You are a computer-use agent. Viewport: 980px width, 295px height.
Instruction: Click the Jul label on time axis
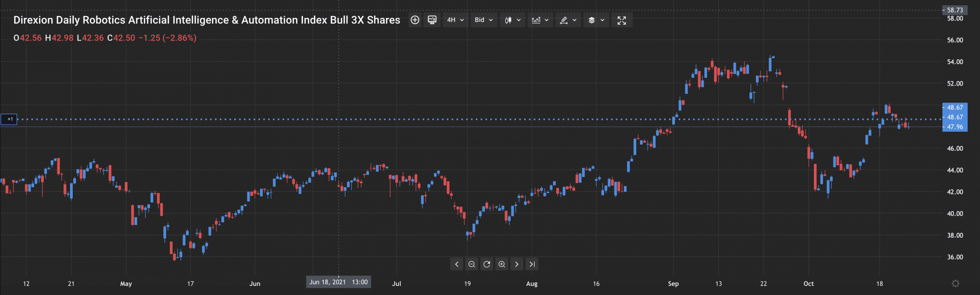tap(397, 284)
